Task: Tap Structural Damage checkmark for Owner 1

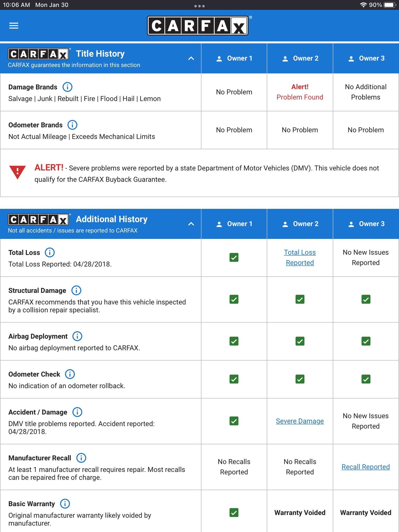Action: click(234, 299)
